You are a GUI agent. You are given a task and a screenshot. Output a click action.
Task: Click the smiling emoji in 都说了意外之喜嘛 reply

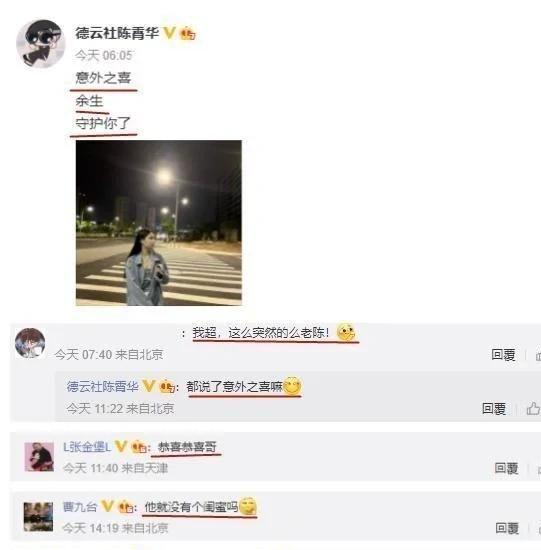point(292,386)
